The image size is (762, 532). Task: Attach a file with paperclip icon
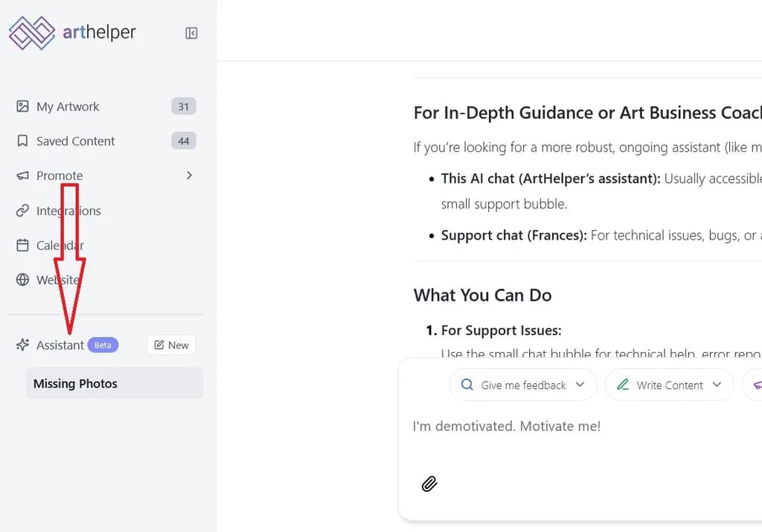pyautogui.click(x=429, y=484)
